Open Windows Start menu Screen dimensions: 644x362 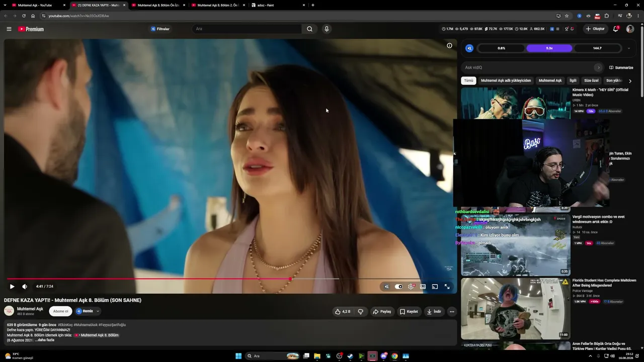click(x=238, y=356)
